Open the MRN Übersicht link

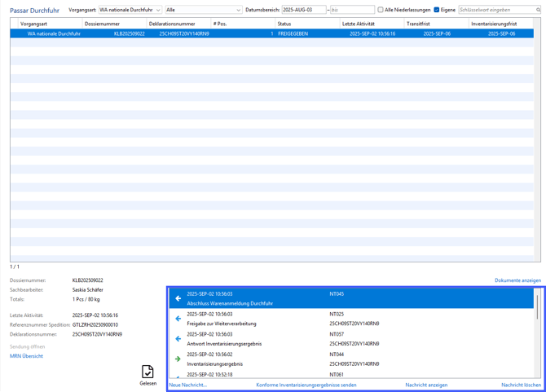[x=26, y=356]
